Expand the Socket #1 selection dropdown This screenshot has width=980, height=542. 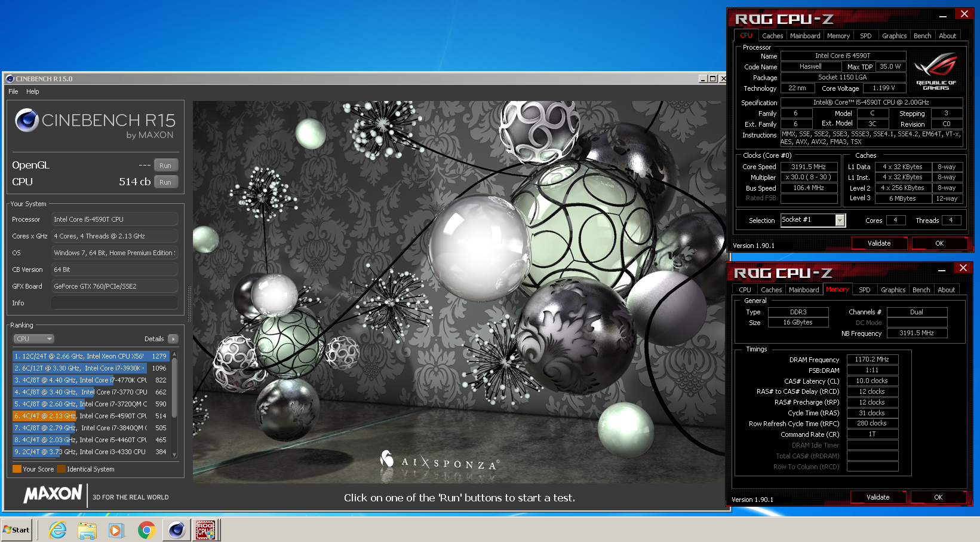pyautogui.click(x=840, y=221)
